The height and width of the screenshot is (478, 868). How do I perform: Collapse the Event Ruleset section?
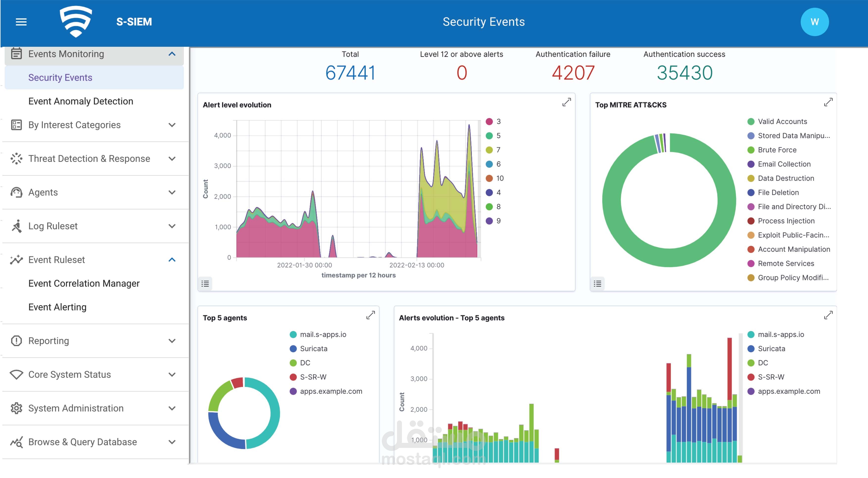(x=172, y=260)
